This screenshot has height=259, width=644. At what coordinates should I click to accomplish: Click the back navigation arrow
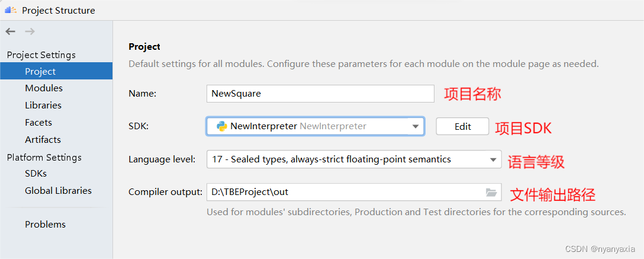(x=11, y=31)
